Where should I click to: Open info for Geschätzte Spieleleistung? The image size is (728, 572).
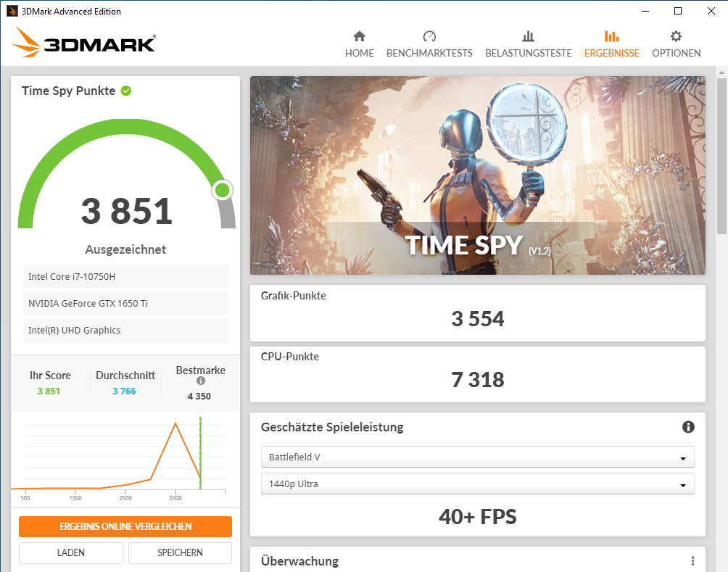click(688, 427)
